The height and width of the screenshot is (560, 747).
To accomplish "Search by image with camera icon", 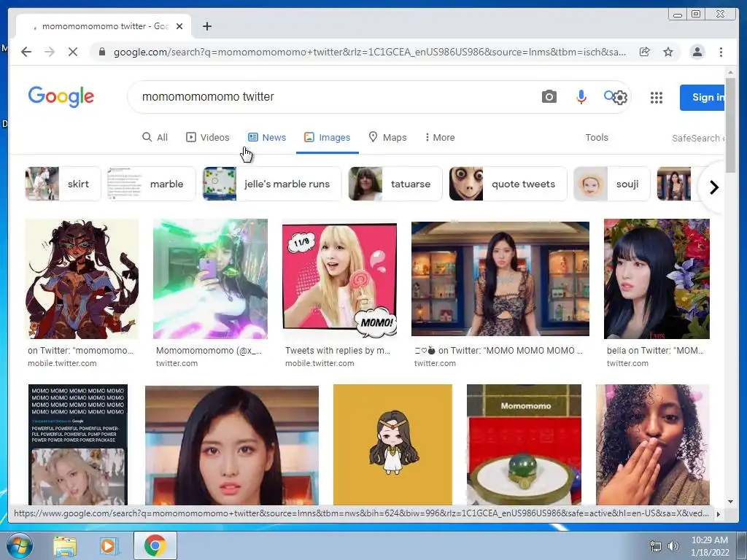I will (549, 97).
